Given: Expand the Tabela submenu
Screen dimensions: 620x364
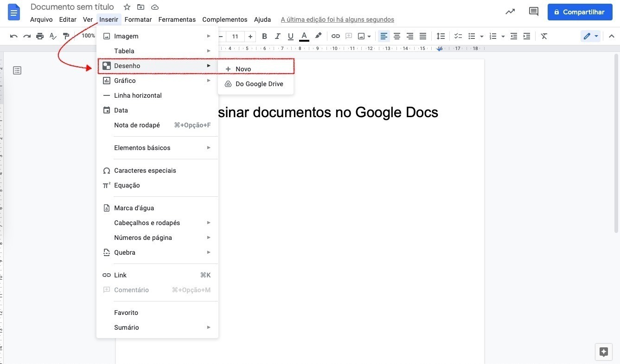Looking at the screenshot, I should 157,51.
